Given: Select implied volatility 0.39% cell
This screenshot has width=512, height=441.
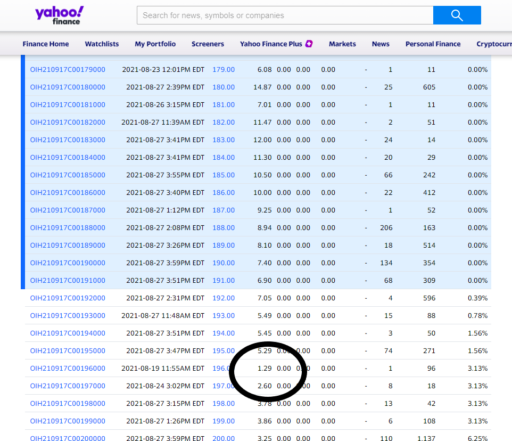Looking at the screenshot, I should 477,298.
